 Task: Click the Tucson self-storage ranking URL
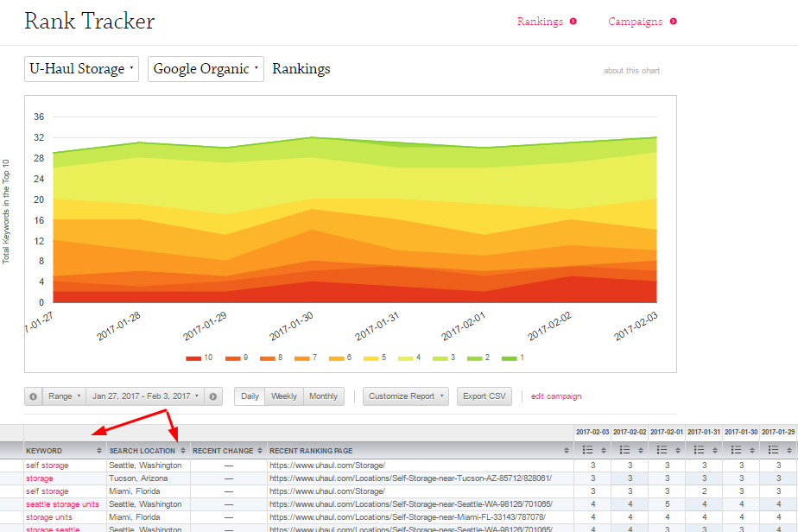[x=411, y=478]
